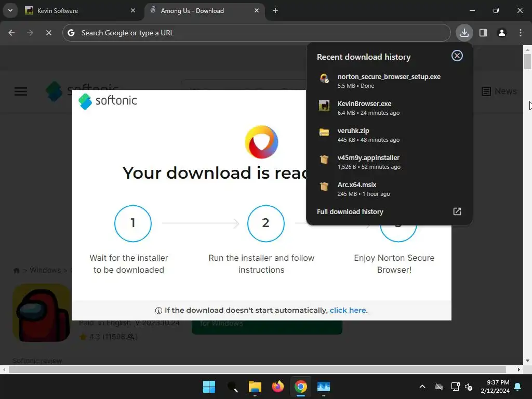Viewport: 532px width, 399px height.
Task: Click the KevinBrowser.exe file icon
Action: click(x=324, y=105)
